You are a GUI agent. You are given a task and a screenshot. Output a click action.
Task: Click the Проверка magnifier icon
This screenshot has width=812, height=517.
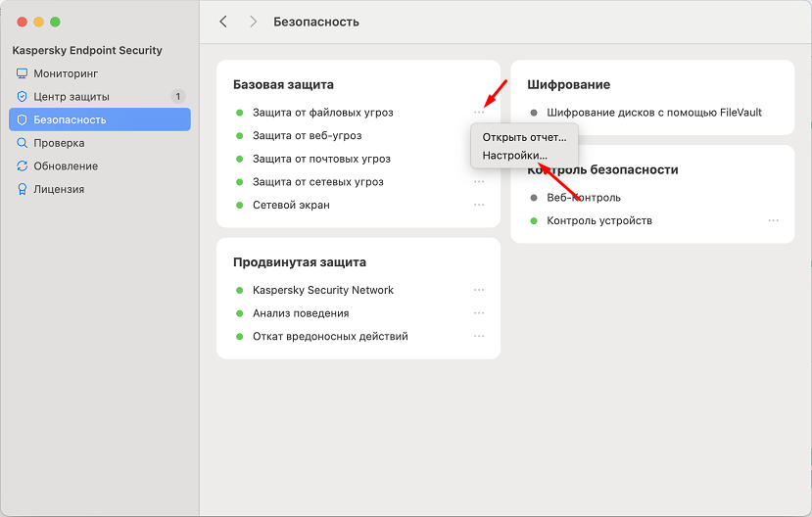[23, 143]
